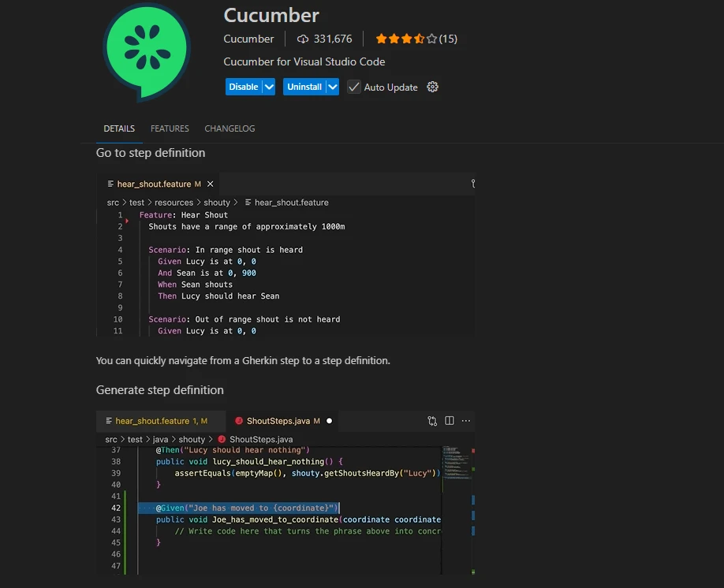724x588 pixels.
Task: Click the split editor icon in second screenshot
Action: pyautogui.click(x=450, y=421)
